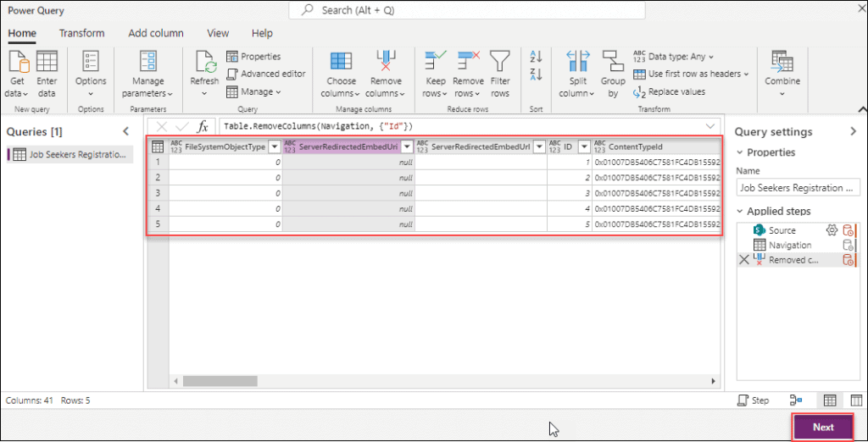868x442 pixels.
Task: Open the Options button
Action: pos(91,75)
